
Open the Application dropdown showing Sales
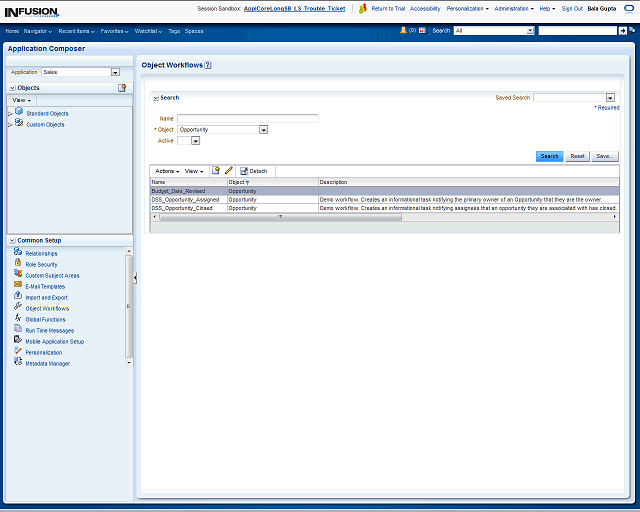tap(115, 72)
